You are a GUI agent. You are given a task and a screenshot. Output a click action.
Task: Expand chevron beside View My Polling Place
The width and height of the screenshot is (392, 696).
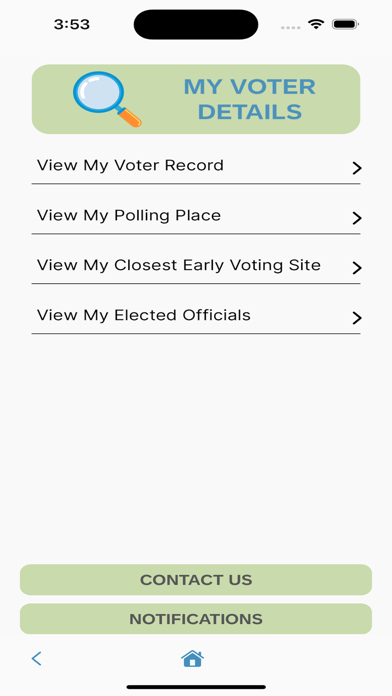(356, 218)
